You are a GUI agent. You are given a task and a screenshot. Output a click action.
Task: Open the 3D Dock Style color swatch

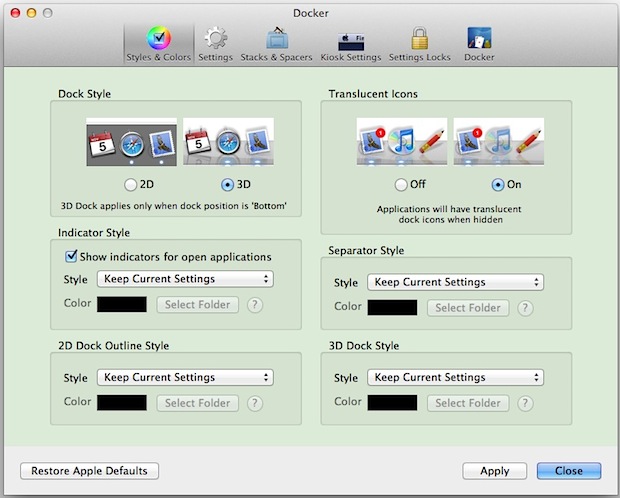pyautogui.click(x=392, y=403)
